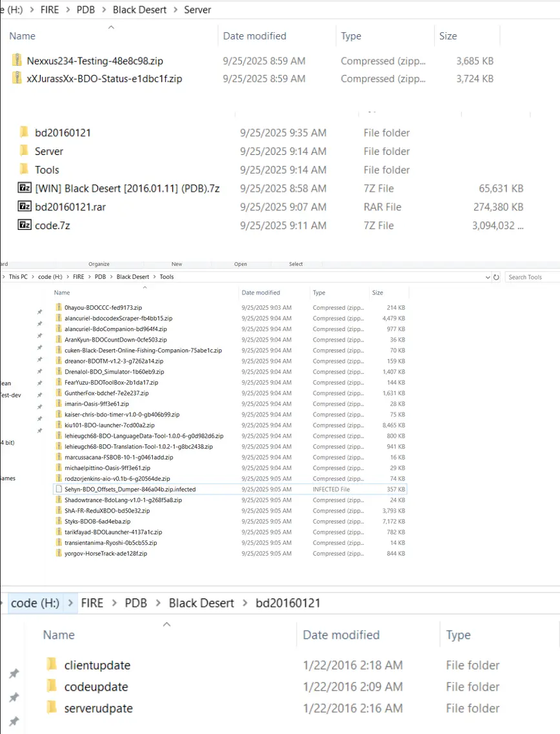Click zip icon of AranKyun-BDOCountDown-0cfe503.zip
Screen dimensions: 560x734
[59, 340]
